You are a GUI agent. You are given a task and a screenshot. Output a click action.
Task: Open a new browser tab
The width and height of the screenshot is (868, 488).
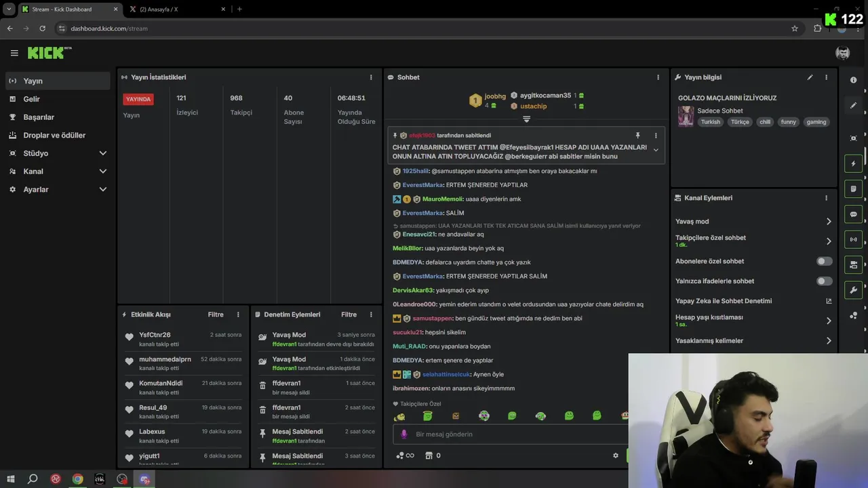[x=239, y=9]
